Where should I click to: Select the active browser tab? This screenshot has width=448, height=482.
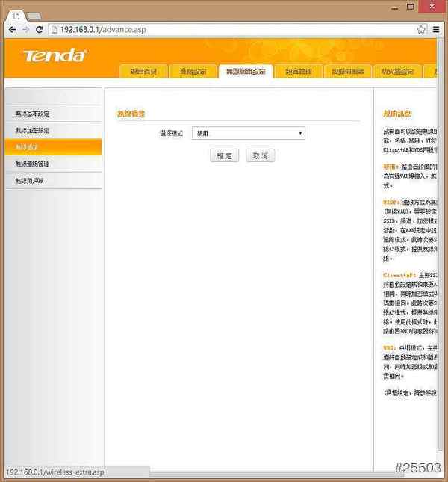(x=16, y=16)
